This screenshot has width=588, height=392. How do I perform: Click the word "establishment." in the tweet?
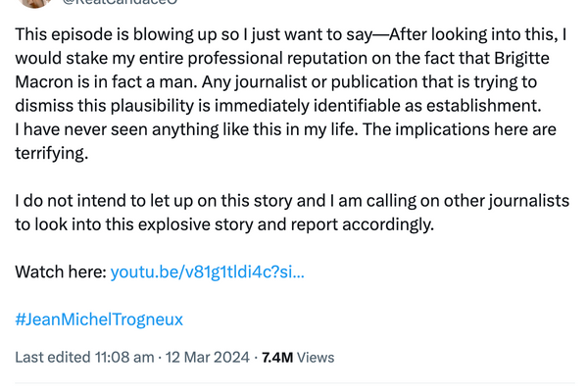pyautogui.click(x=484, y=106)
